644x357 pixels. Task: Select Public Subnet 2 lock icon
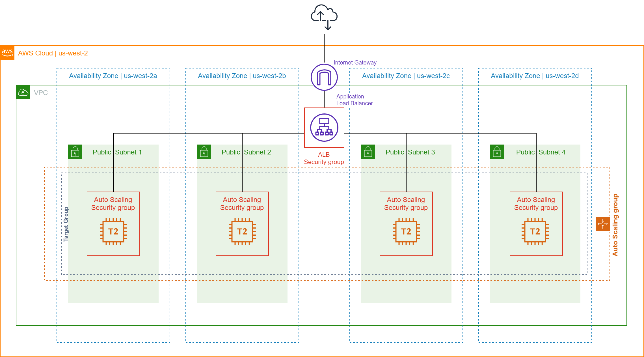point(204,152)
